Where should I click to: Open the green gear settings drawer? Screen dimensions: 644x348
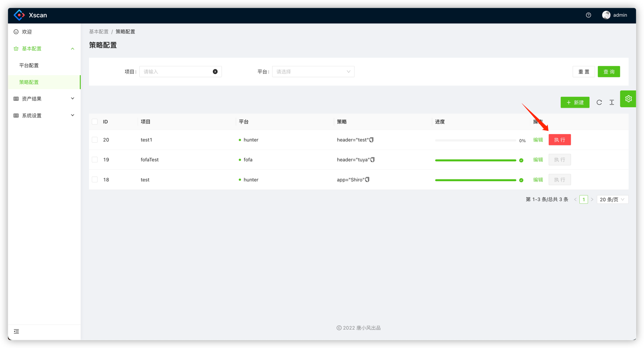(x=628, y=99)
